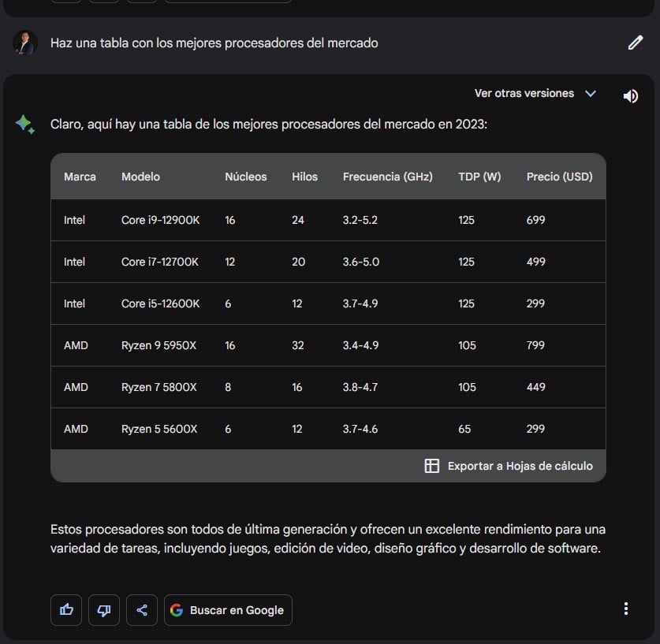Click the 799 price cell
The width and height of the screenshot is (660, 644).
[535, 345]
